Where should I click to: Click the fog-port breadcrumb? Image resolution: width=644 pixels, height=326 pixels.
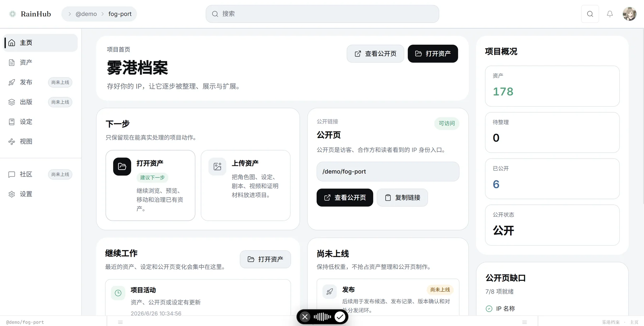point(120,14)
